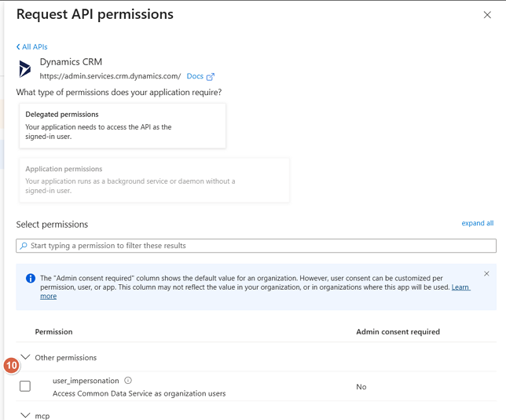Viewport: 506px width, 420px height.
Task: Close the Request API permissions panel
Action: tap(487, 15)
